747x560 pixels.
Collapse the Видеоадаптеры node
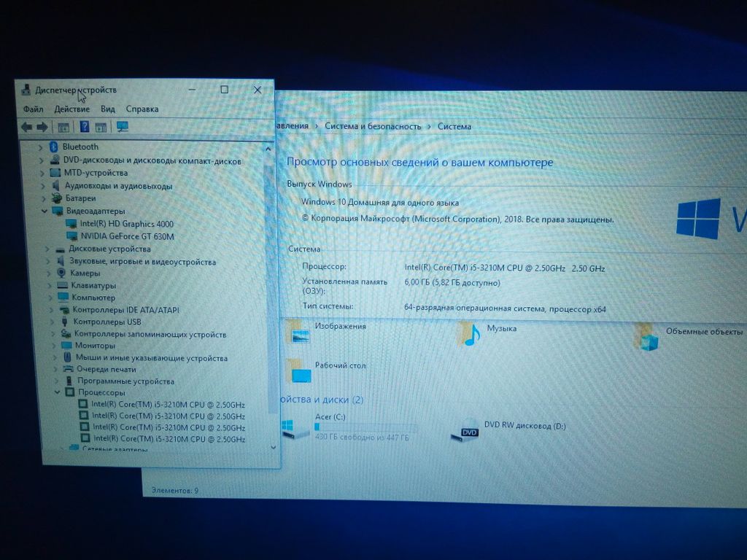click(44, 211)
